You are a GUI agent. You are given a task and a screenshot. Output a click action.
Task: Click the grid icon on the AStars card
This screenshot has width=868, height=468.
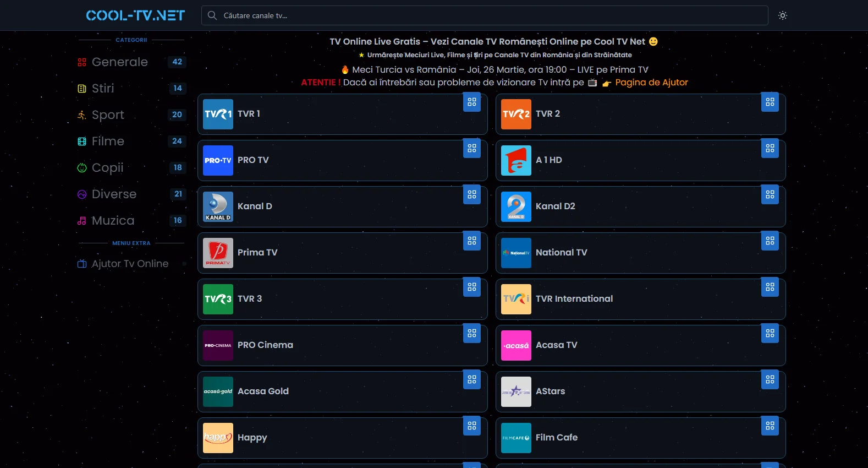pos(770,380)
